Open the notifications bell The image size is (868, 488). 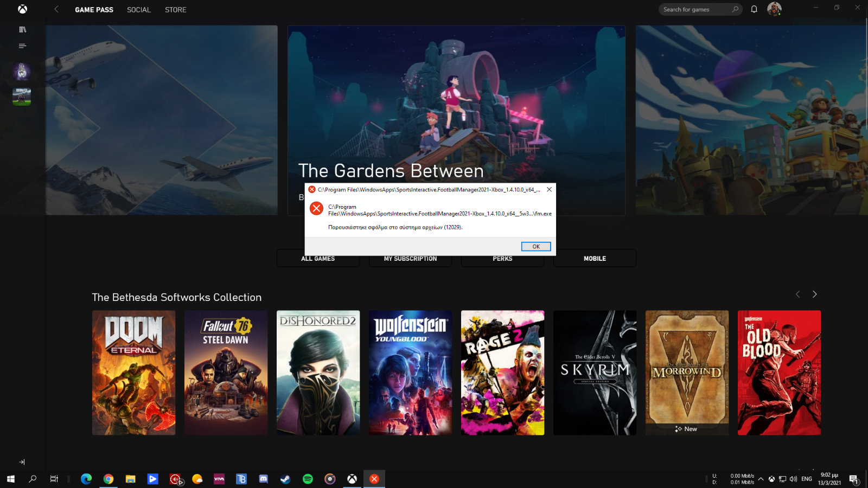tap(754, 9)
